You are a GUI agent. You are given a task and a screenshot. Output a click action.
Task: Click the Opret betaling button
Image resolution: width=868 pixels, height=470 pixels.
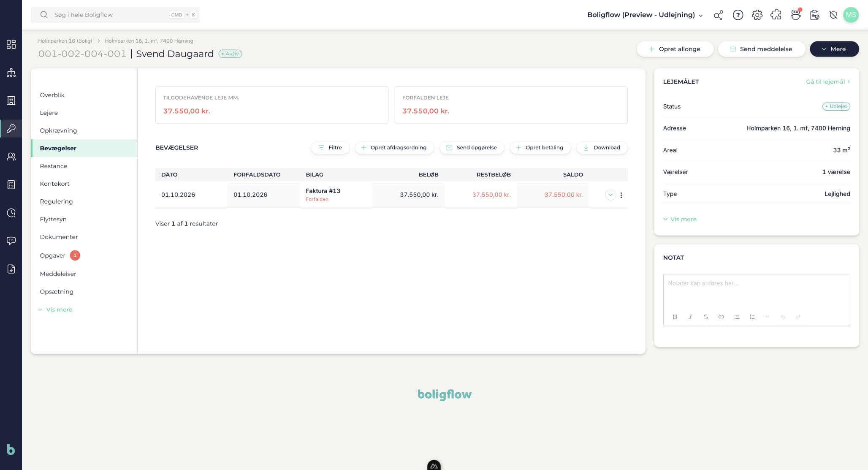coord(540,148)
